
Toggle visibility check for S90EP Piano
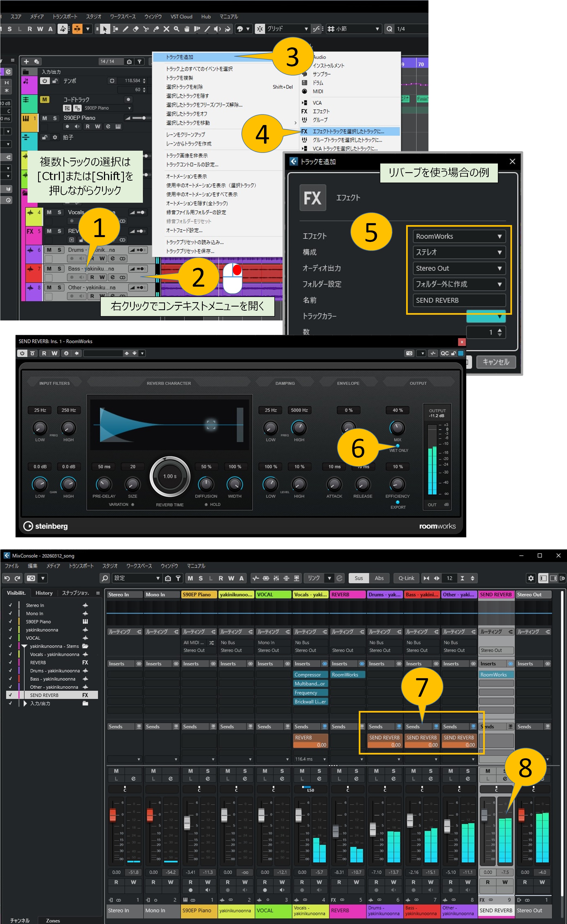pos(10,622)
